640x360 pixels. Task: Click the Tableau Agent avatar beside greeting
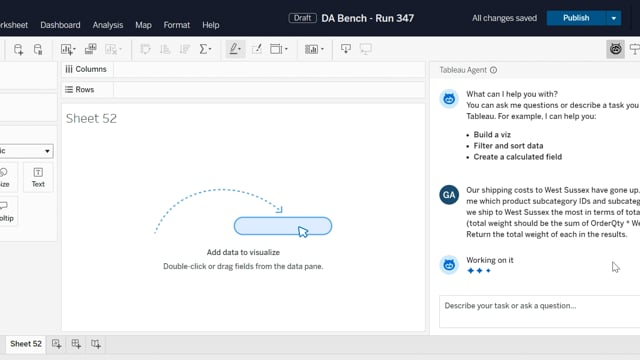[x=449, y=99]
